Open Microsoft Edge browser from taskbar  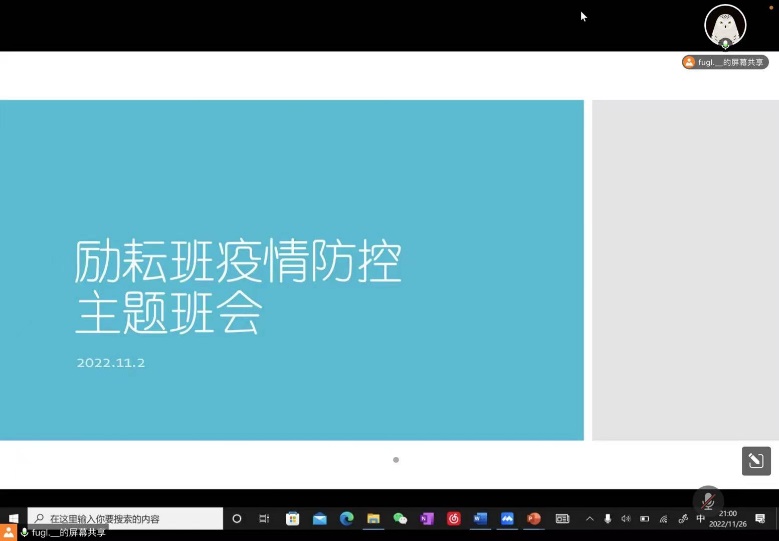pos(347,519)
